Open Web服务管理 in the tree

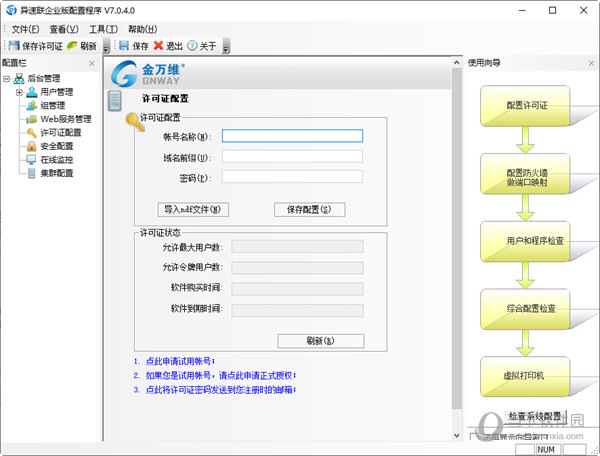pyautogui.click(x=66, y=119)
